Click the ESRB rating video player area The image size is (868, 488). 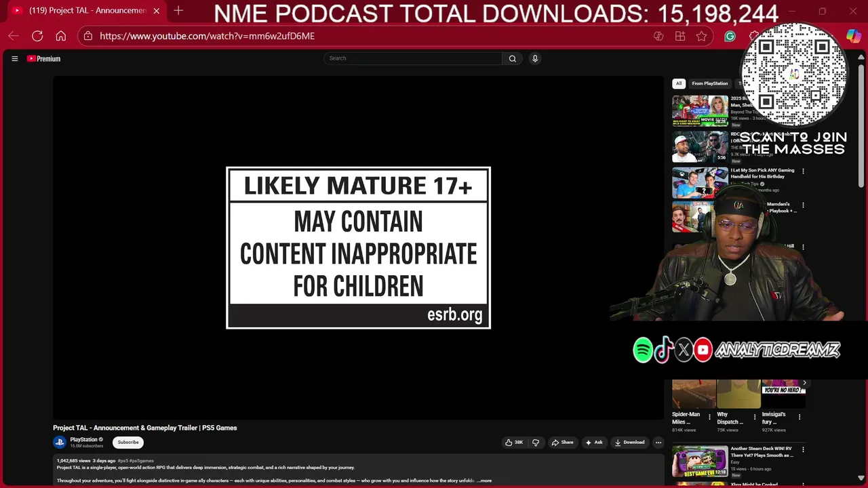tap(358, 248)
